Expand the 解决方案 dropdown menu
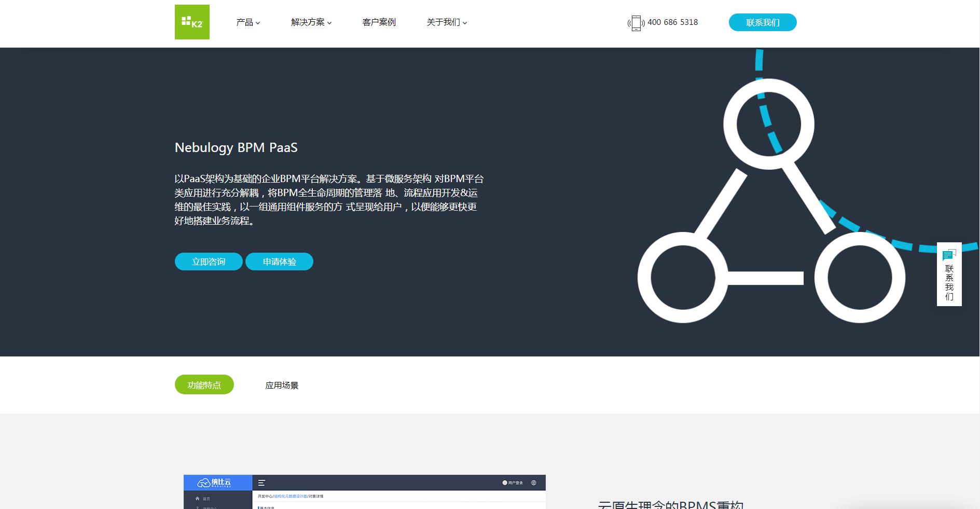The height and width of the screenshot is (509, 980). (x=311, y=22)
